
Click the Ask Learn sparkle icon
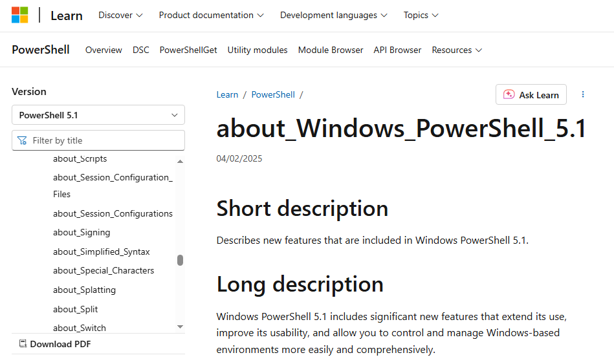pos(509,94)
